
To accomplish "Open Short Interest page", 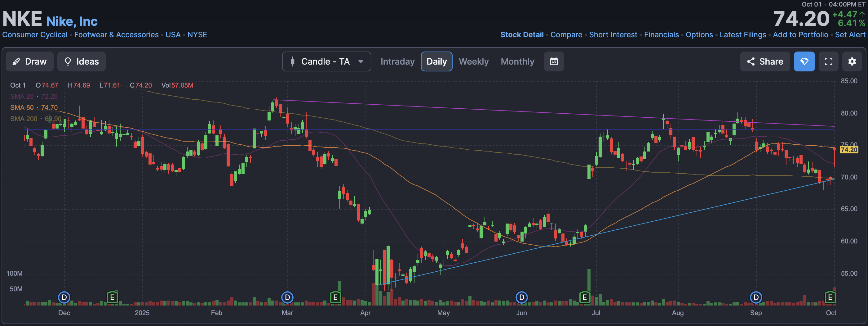I will pyautogui.click(x=613, y=35).
